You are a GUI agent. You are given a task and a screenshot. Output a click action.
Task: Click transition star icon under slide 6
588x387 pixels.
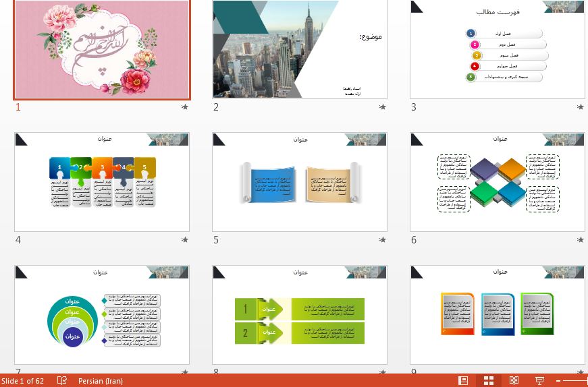tap(581, 240)
